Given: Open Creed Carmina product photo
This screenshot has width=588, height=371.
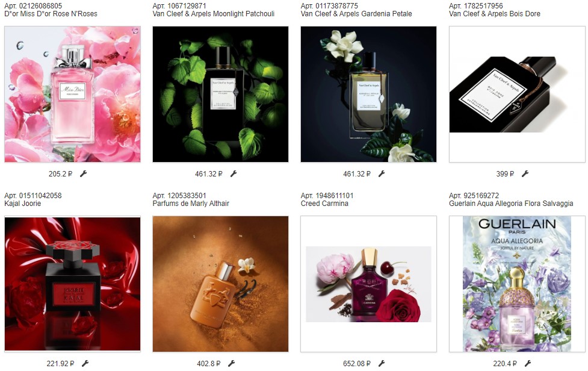Looking at the screenshot, I should point(368,284).
